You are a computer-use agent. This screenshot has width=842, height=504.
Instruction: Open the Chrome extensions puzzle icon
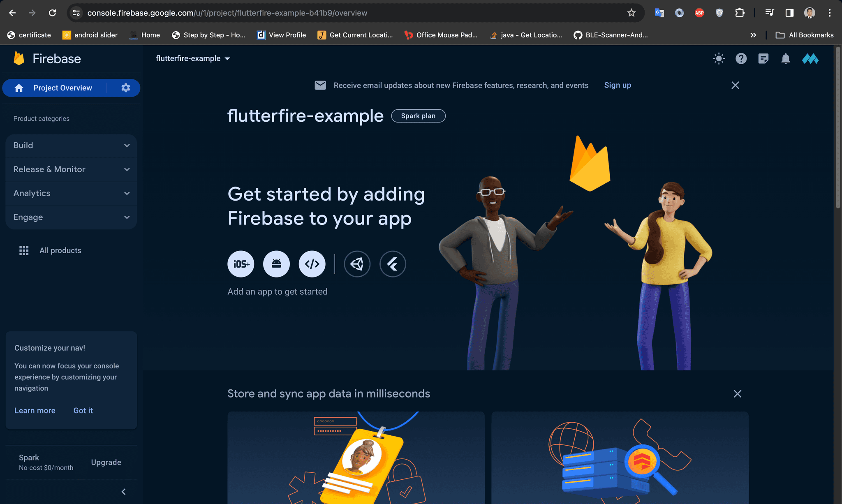[x=740, y=13]
